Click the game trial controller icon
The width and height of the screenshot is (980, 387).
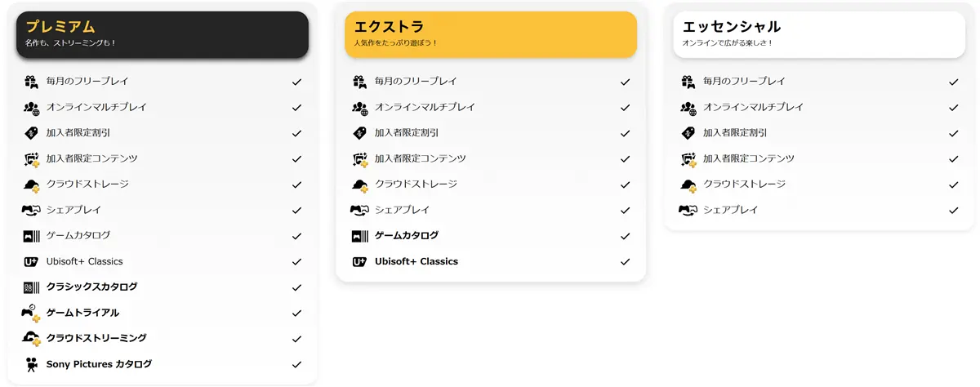(x=31, y=313)
